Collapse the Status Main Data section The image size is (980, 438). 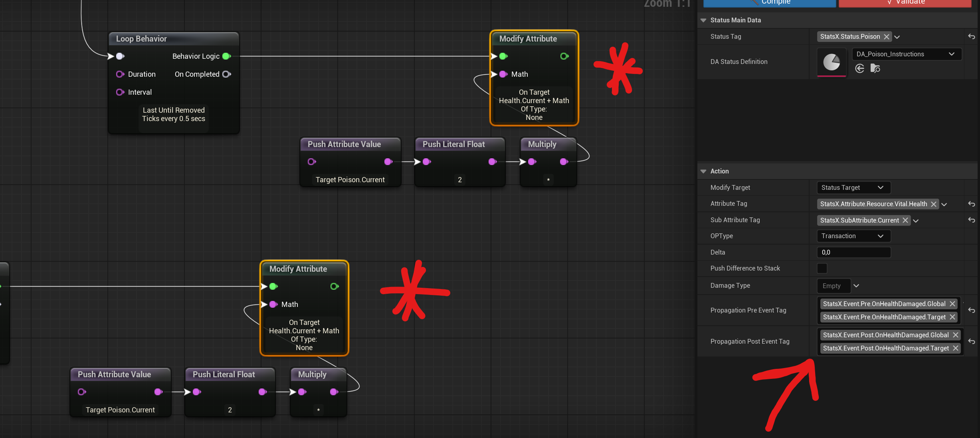tap(703, 20)
